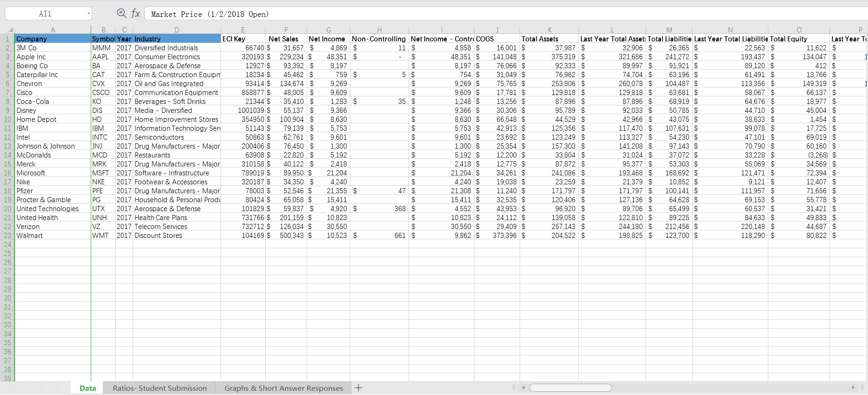Click the horizontal scrollbar left arrow
The image size is (868, 395).
[x=523, y=388]
